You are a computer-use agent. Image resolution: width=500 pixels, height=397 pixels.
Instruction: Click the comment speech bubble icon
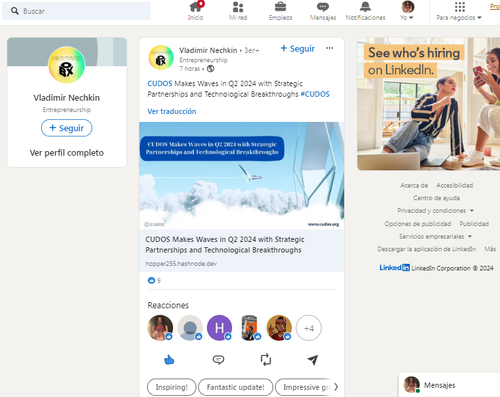[x=218, y=360]
